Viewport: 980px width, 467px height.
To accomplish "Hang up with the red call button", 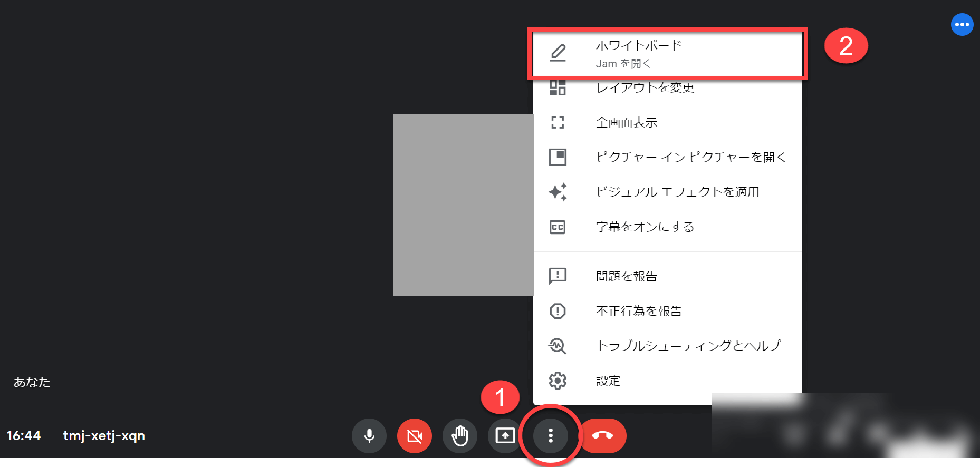I will tap(602, 436).
